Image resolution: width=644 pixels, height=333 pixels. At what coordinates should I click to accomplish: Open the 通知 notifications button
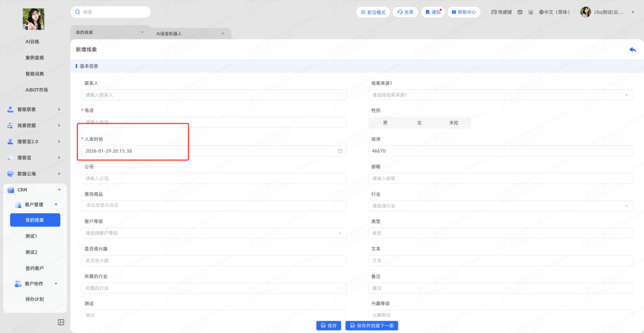point(433,12)
